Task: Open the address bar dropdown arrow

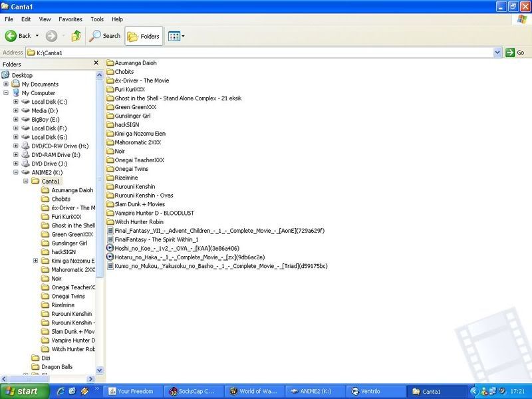Action: coord(497,53)
